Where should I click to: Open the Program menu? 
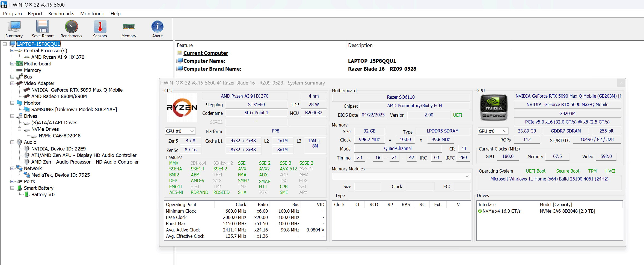[x=12, y=14]
